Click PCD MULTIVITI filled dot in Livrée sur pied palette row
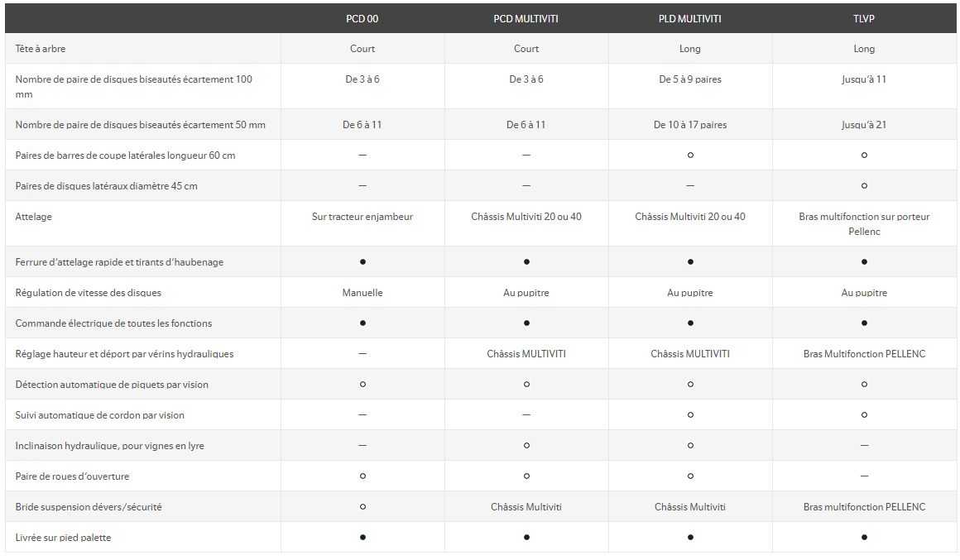 click(526, 538)
